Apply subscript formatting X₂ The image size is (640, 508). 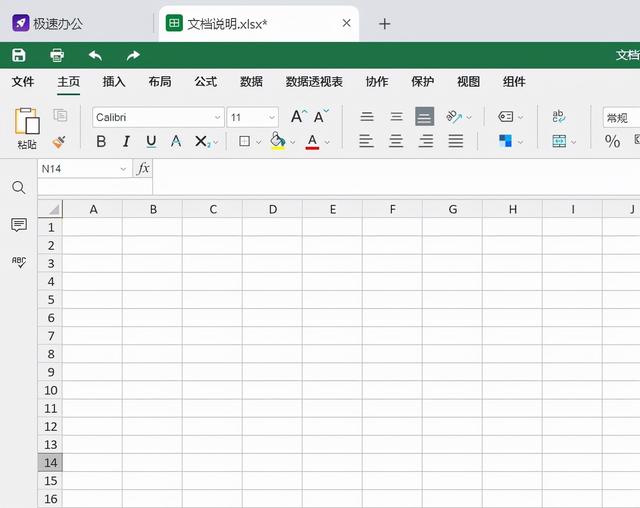[202, 142]
